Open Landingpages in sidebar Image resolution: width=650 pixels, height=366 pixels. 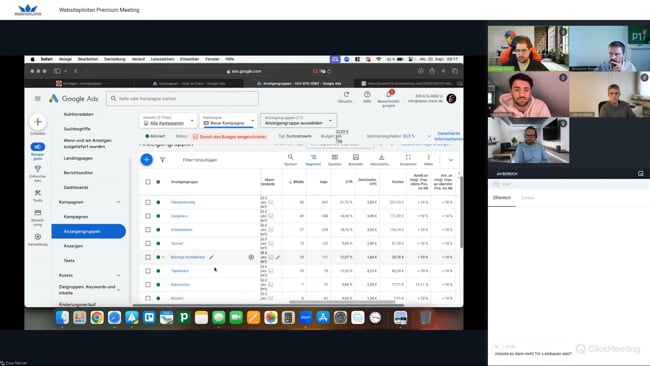point(78,158)
